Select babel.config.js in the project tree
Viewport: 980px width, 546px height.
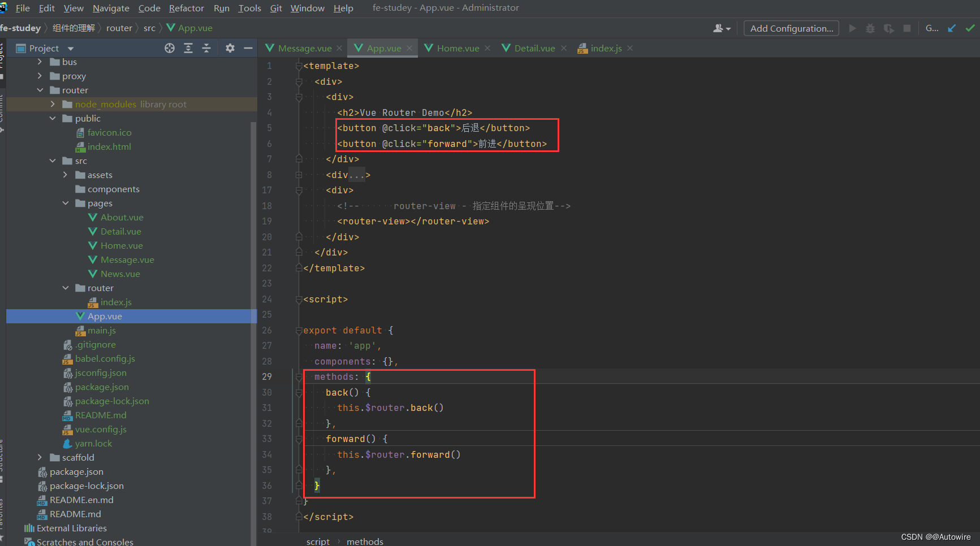click(x=105, y=358)
